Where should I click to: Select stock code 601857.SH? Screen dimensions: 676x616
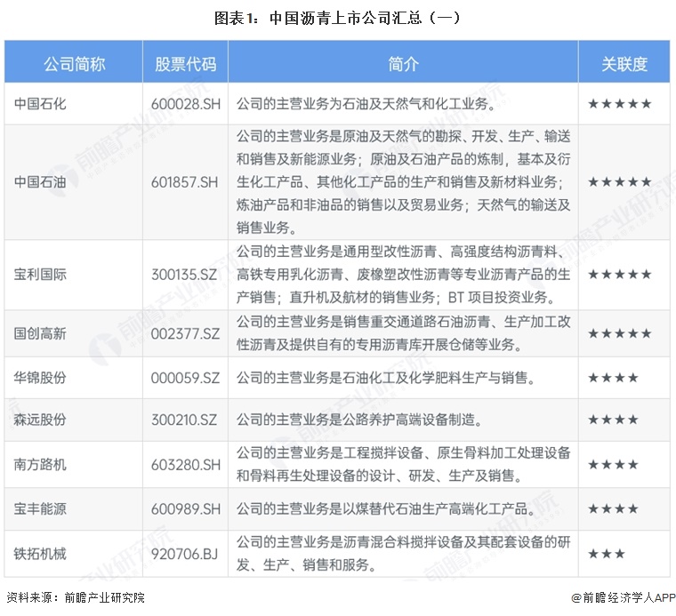pyautogui.click(x=184, y=182)
